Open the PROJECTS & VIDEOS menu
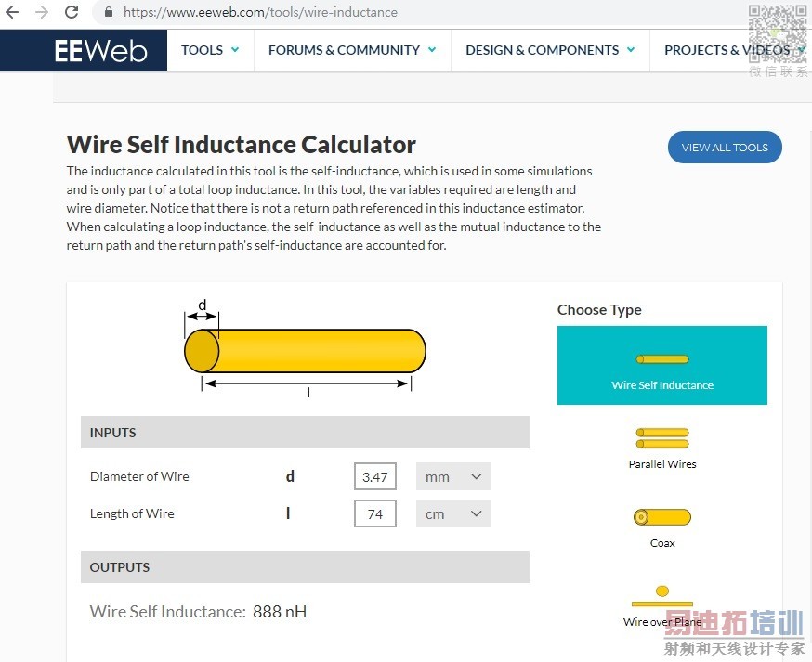Viewport: 812px width, 662px height. 735,50
